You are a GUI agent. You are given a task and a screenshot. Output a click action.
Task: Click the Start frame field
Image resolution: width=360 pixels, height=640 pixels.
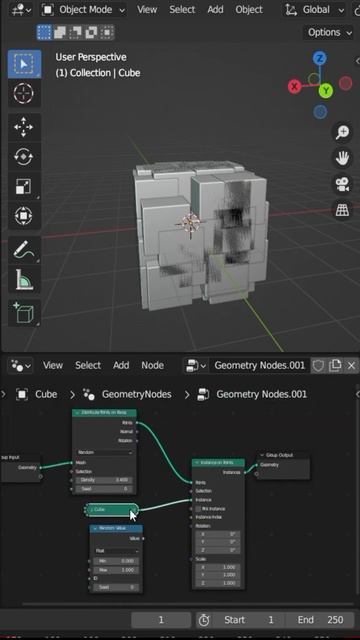(x=249, y=620)
